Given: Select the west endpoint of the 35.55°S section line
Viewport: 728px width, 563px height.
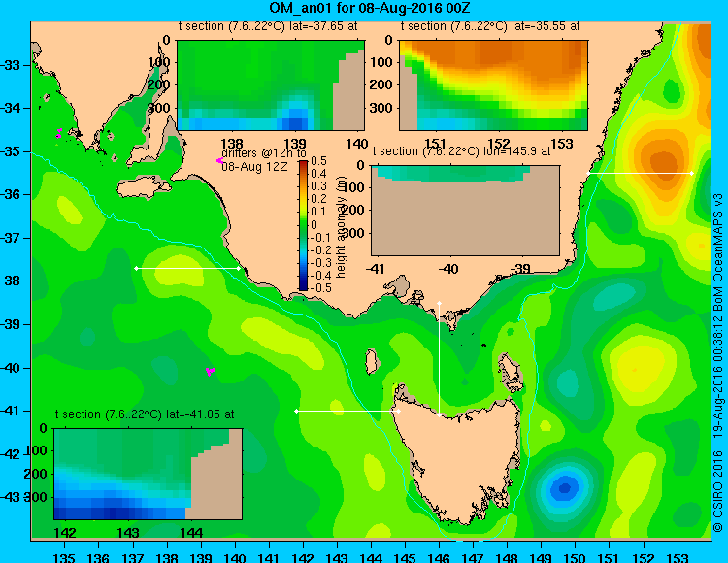Looking at the screenshot, I should (589, 173).
